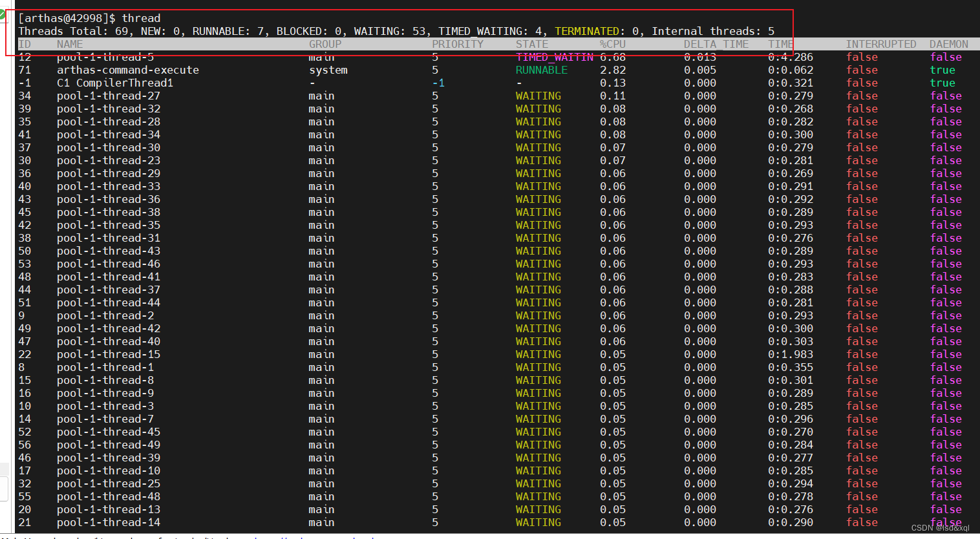This screenshot has height=539, width=980.
Task: Click the %CPU column header
Action: (613, 44)
